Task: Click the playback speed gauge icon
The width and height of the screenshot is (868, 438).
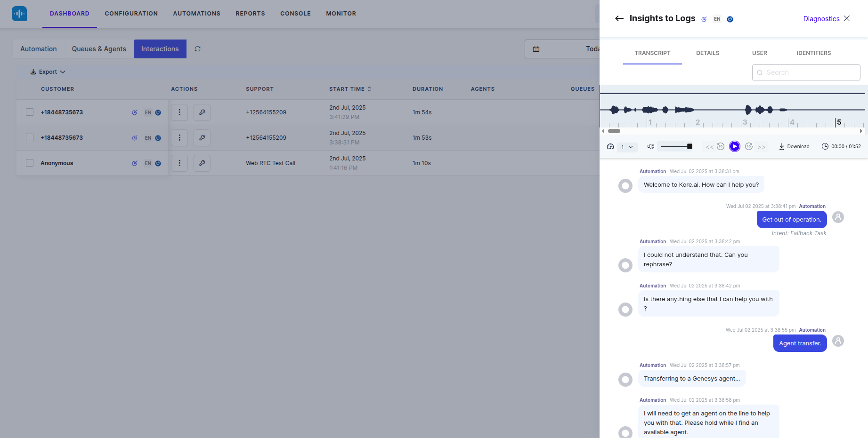Action: pos(610,147)
